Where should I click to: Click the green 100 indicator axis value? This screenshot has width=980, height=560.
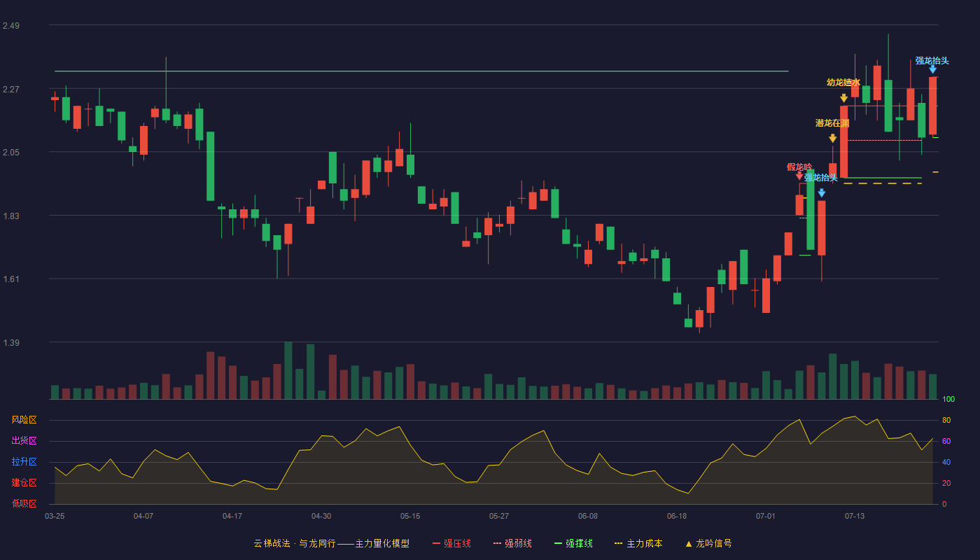(x=948, y=400)
